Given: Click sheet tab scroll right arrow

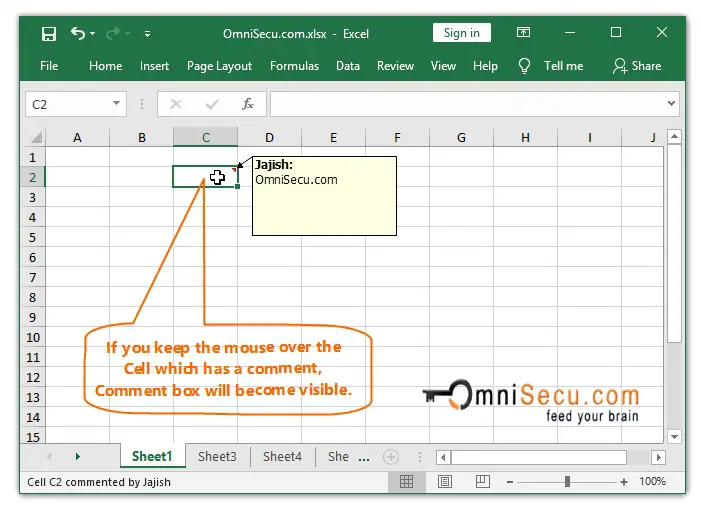Looking at the screenshot, I should (x=78, y=456).
